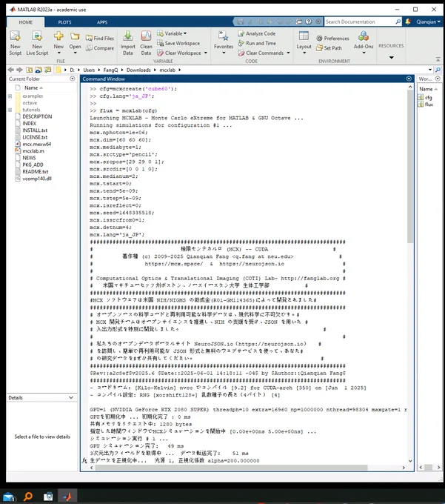Open Command Window actions menu
The width and height of the screenshot is (445, 504).
pyautogui.click(x=409, y=79)
